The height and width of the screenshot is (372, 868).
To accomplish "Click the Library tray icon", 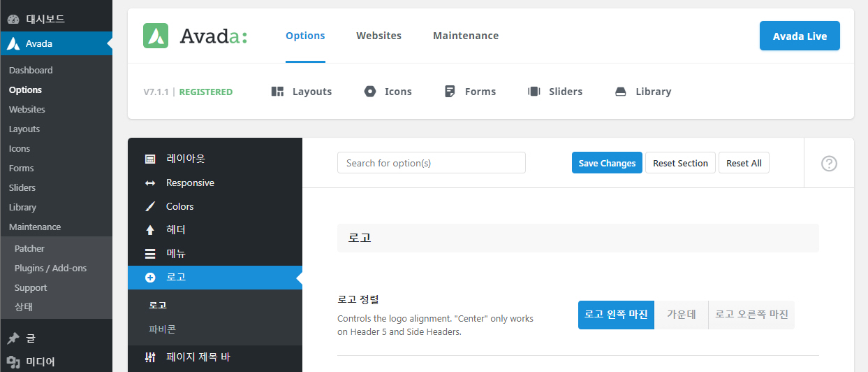I will pyautogui.click(x=621, y=92).
